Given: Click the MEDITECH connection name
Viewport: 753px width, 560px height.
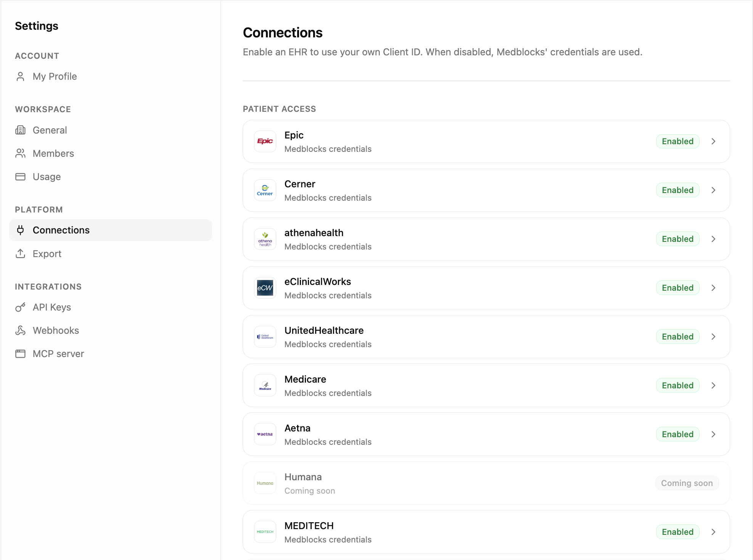Looking at the screenshot, I should (309, 526).
